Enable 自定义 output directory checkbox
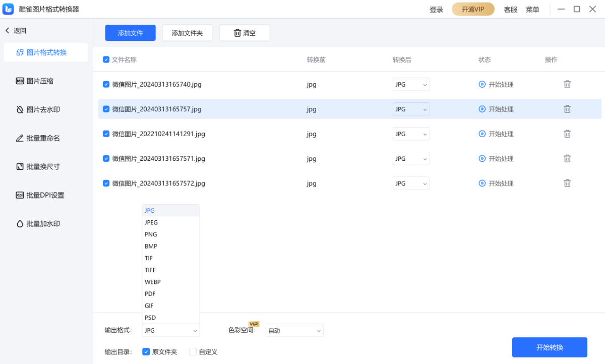This screenshot has width=605, height=364. pos(193,352)
